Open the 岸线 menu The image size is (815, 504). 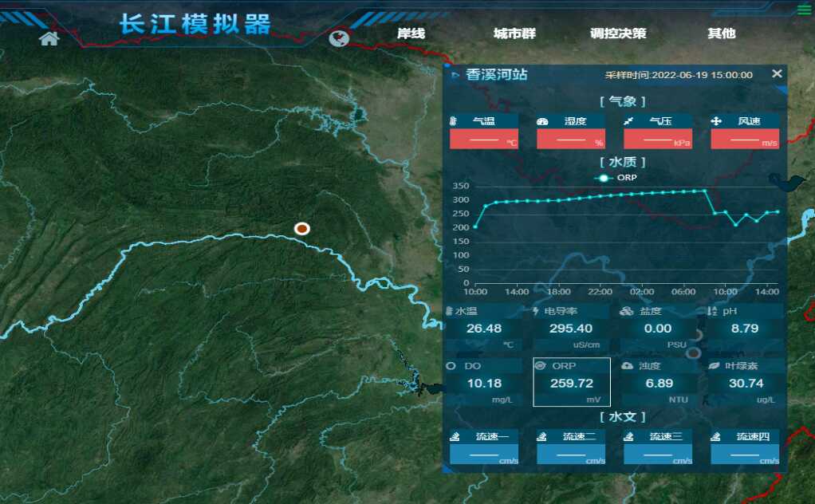(411, 33)
